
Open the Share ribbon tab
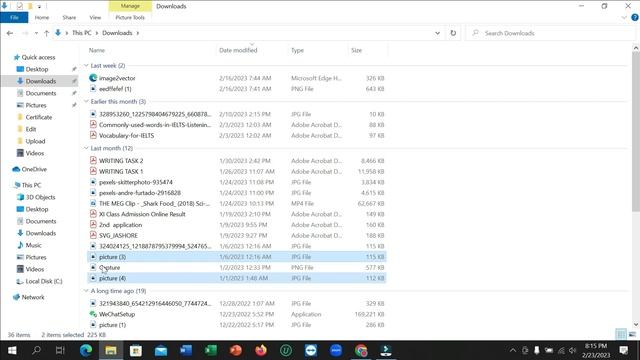click(x=69, y=18)
